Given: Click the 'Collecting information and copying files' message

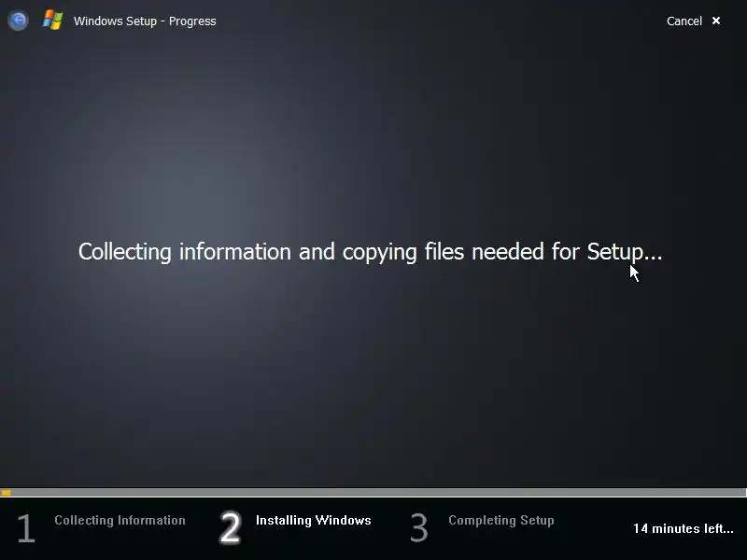Looking at the screenshot, I should (x=370, y=252).
